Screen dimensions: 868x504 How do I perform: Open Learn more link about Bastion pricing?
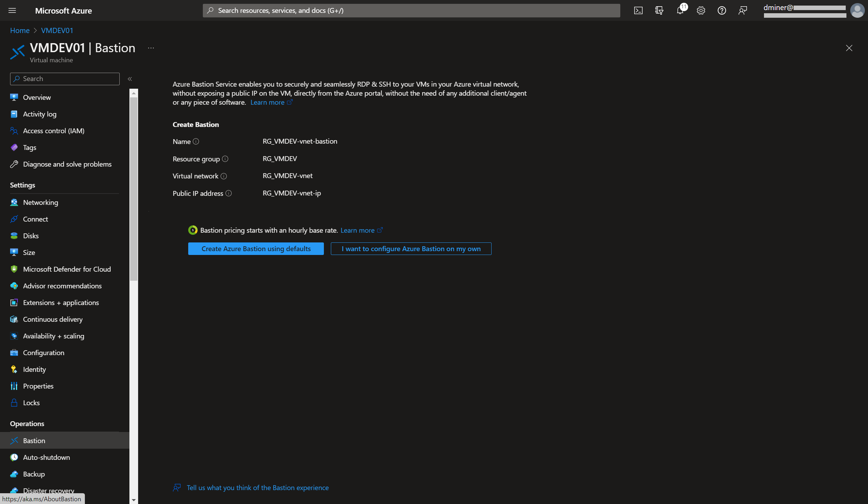[x=361, y=230]
